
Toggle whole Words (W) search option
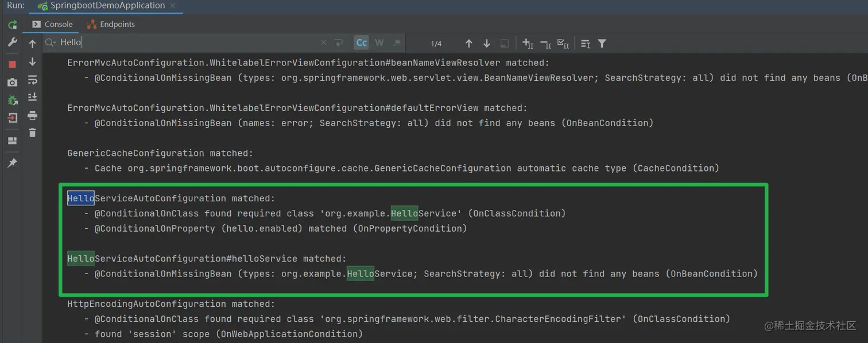point(379,43)
